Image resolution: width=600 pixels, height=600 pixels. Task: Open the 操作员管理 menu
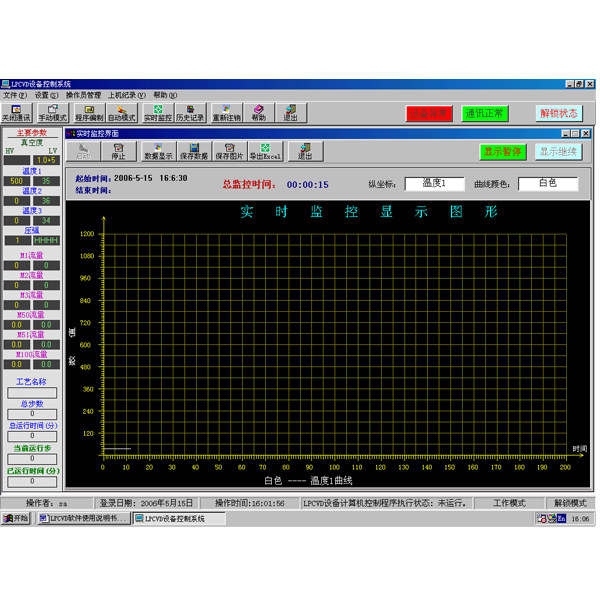[x=83, y=95]
